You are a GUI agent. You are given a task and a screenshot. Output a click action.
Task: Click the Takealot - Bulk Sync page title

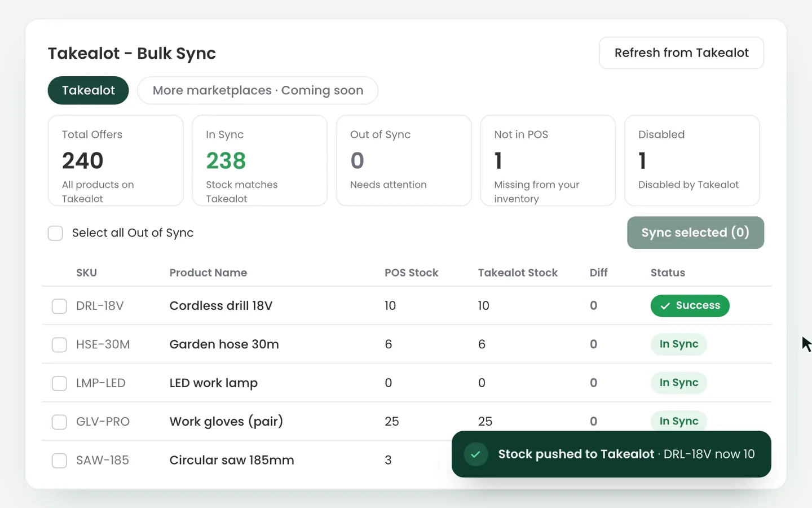pyautogui.click(x=132, y=54)
